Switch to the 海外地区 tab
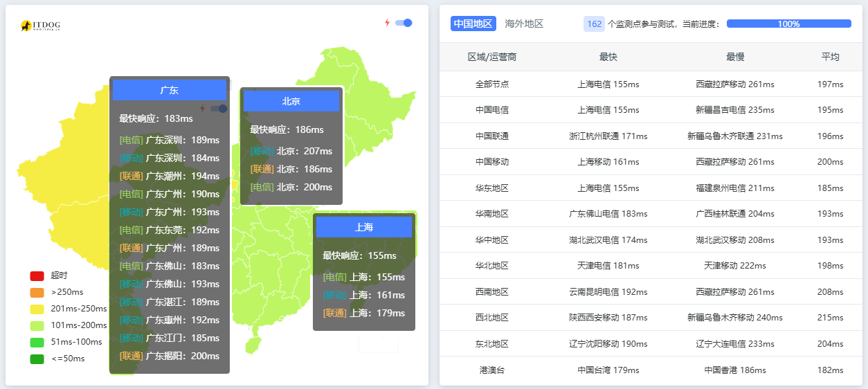This screenshot has width=868, height=389. click(524, 24)
